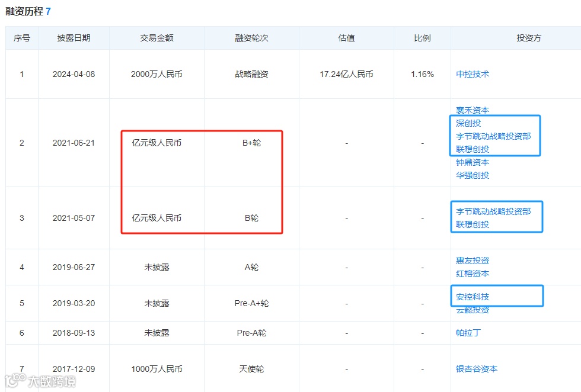Image resolution: width=581 pixels, height=392 pixels.
Task: Click 未披露 in the Pre-A+轮 row
Action: [157, 304]
